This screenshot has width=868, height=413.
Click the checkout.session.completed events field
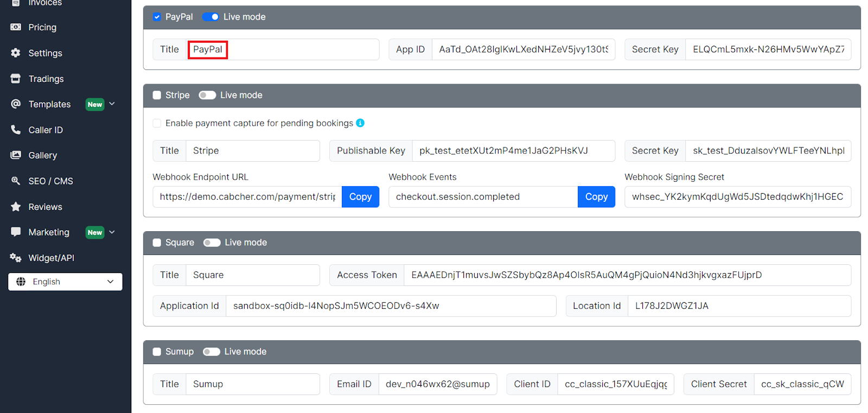[483, 196]
